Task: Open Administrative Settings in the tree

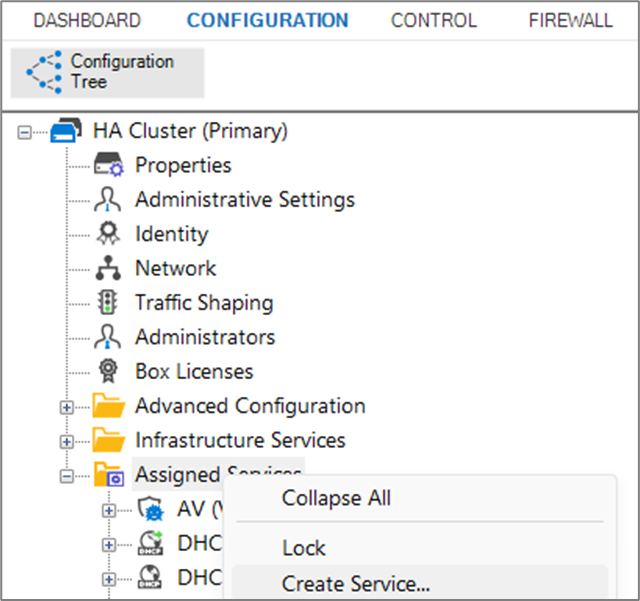Action: click(x=244, y=200)
